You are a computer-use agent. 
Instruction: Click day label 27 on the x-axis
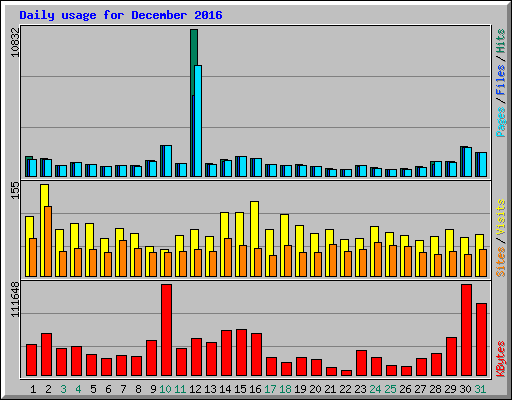coord(420,389)
